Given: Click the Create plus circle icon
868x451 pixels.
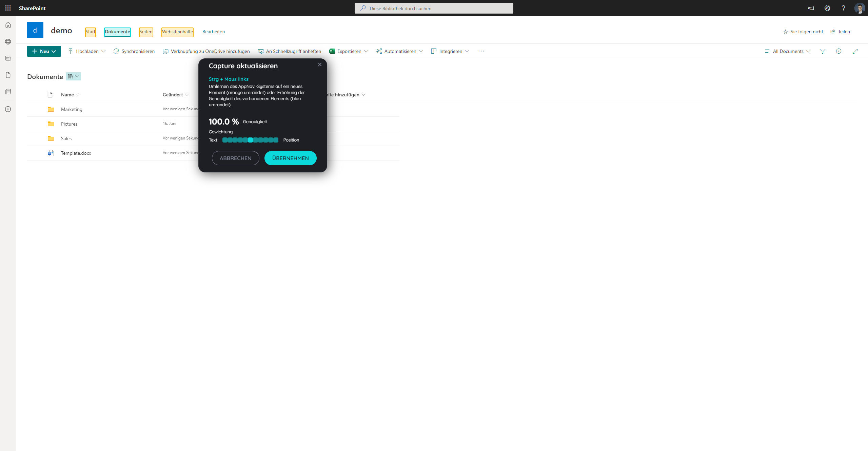Looking at the screenshot, I should [8, 109].
